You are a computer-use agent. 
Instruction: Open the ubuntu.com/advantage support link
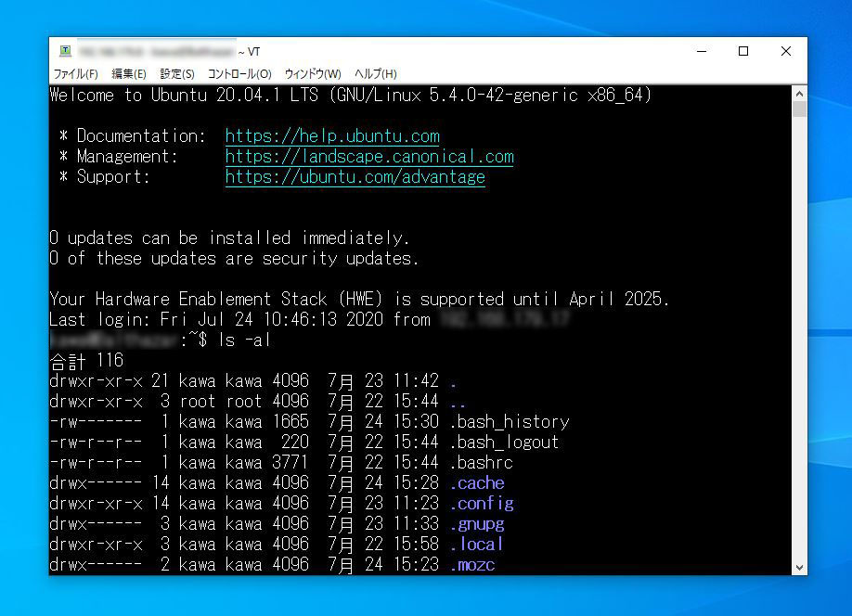355,177
